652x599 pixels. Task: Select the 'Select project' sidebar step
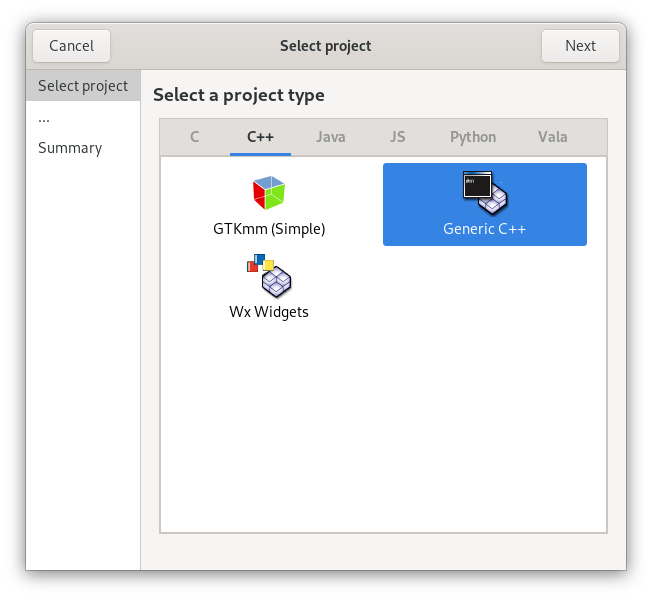coord(83,86)
